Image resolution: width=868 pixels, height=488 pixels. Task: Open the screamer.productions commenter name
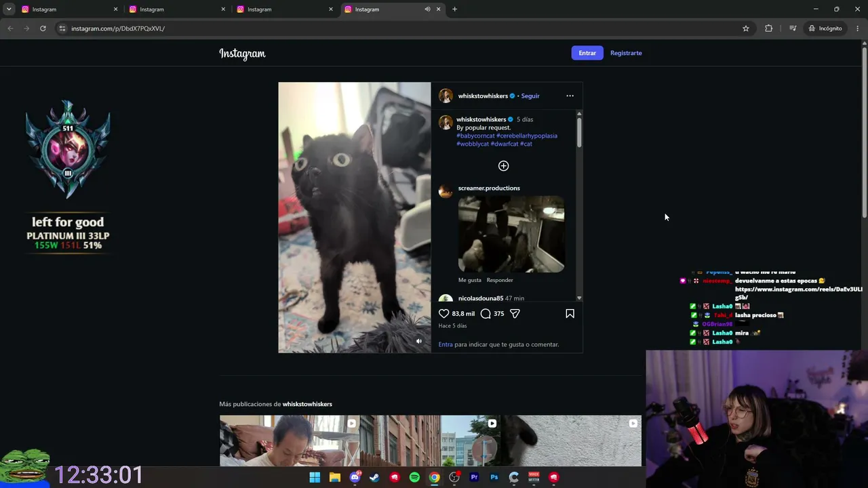click(489, 188)
